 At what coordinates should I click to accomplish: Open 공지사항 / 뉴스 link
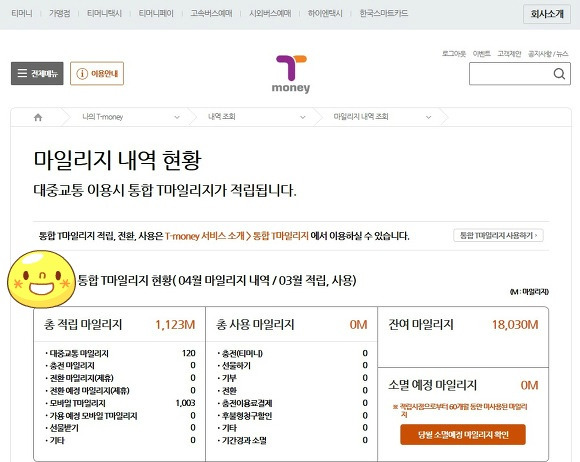click(x=548, y=54)
